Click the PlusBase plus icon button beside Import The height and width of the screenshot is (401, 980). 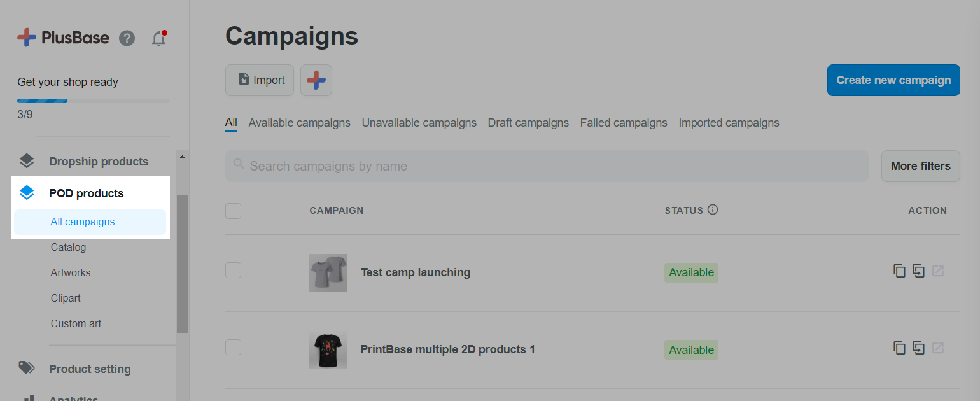(316, 80)
